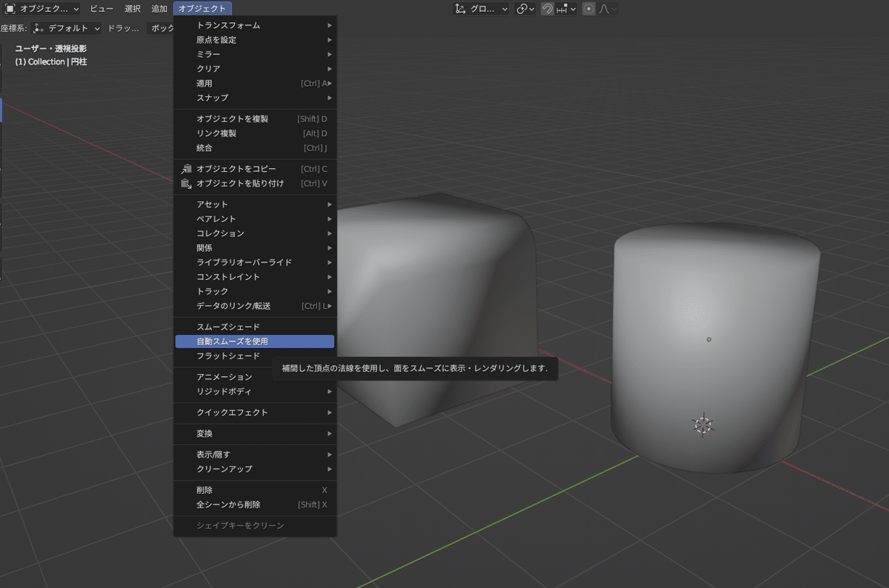Expand the 適用 submenu
Screen dimensions: 889x588
[x=255, y=83]
